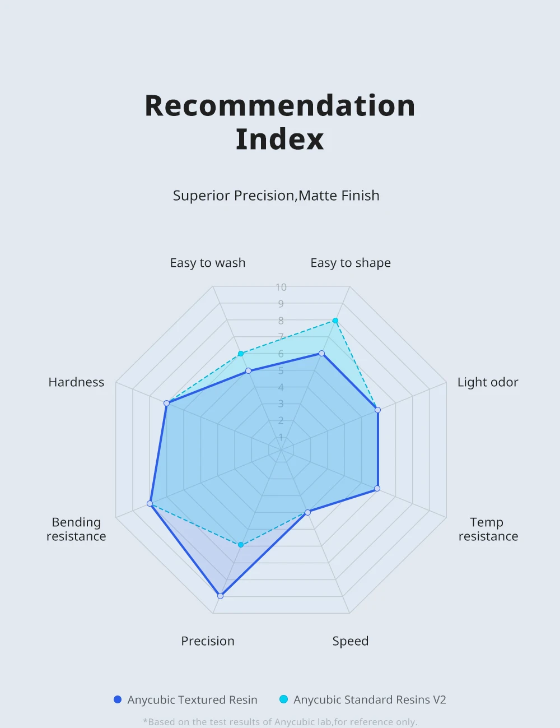Click the Hardness axis label
Image resolution: width=560 pixels, height=728 pixels.
coord(76,382)
